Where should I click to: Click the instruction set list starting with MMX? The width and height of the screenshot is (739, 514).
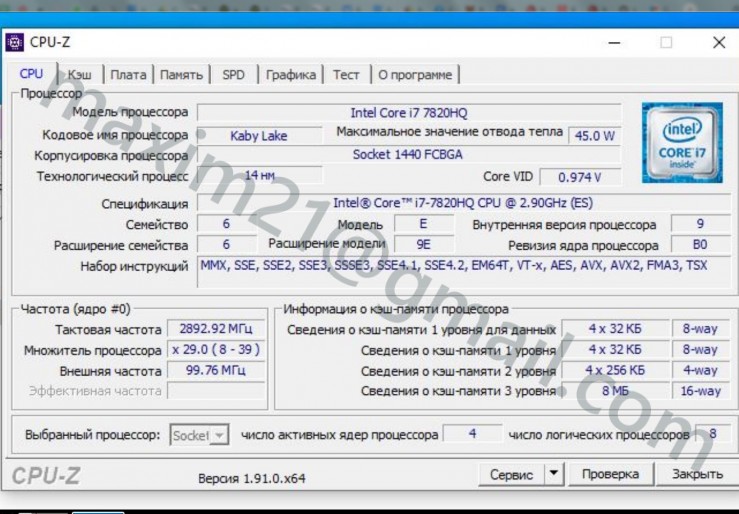(x=464, y=271)
